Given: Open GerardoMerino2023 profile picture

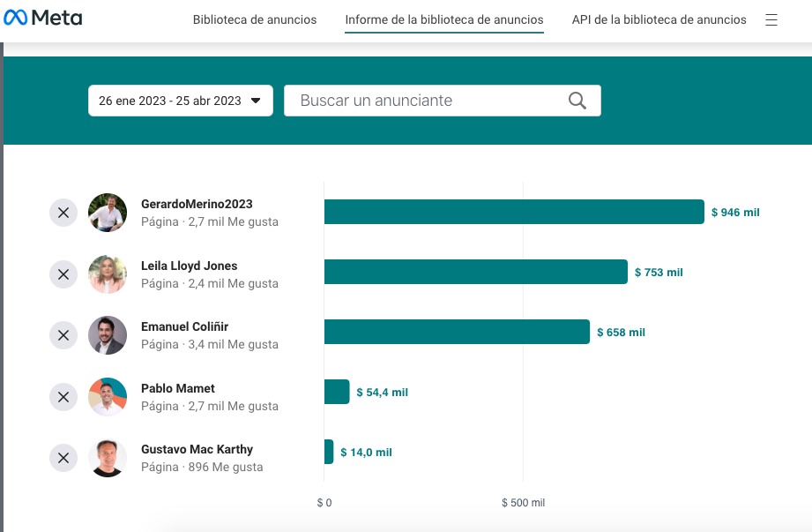Looking at the screenshot, I should pos(108,213).
